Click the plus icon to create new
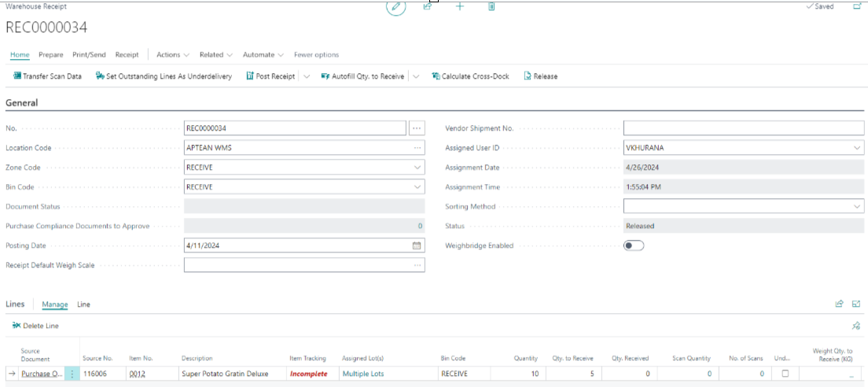Viewport: 868px width, 387px height. click(460, 6)
